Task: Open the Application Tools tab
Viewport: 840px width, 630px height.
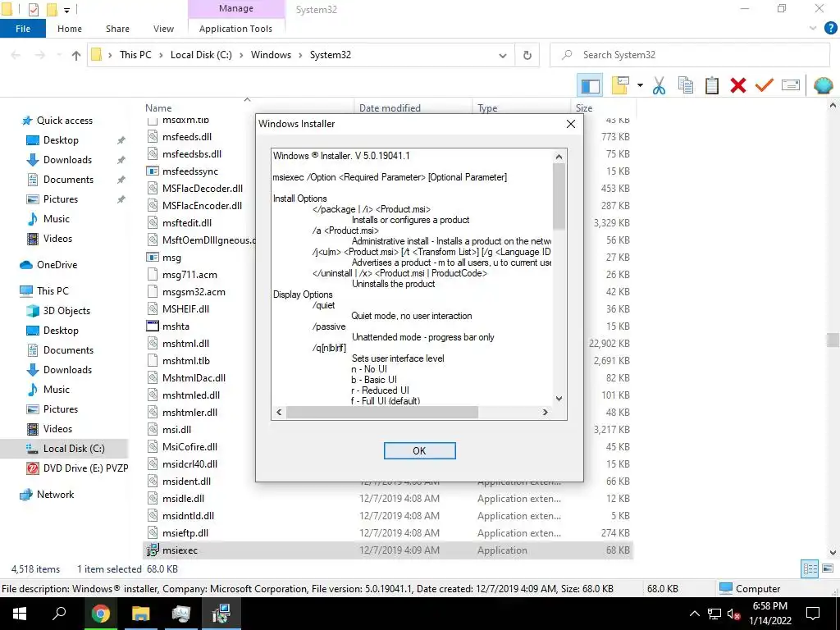Action: [235, 29]
